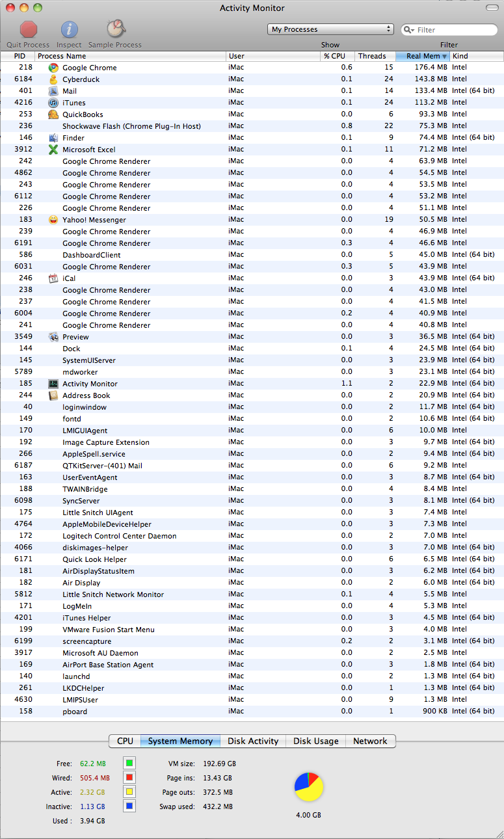Switch to the System Memory tab
Screen dimensions: 504x839
180,741
